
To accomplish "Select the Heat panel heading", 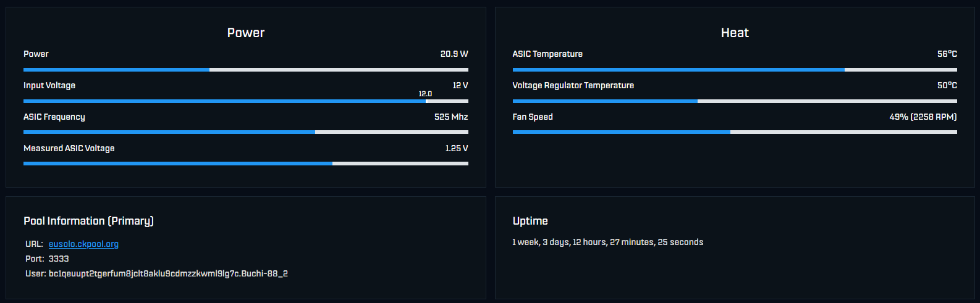I will coord(735,33).
